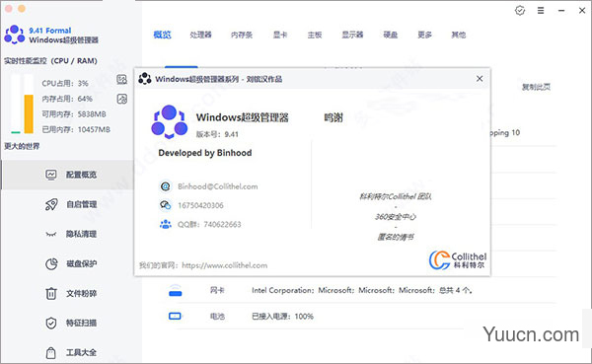Click the memory monitor chart icon

click(121, 99)
